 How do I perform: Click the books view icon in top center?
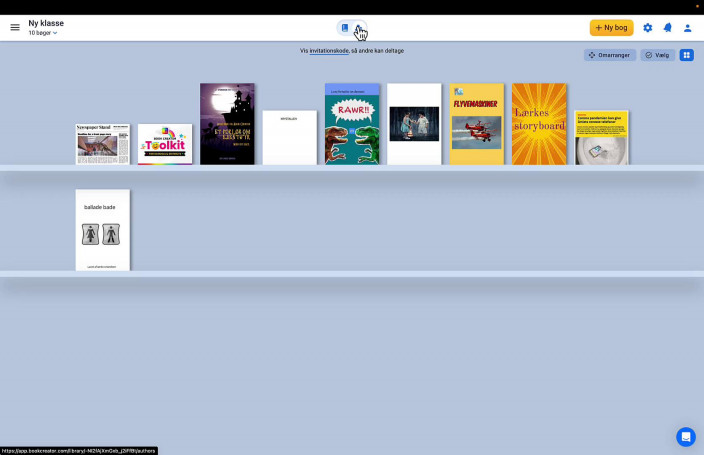(x=344, y=28)
